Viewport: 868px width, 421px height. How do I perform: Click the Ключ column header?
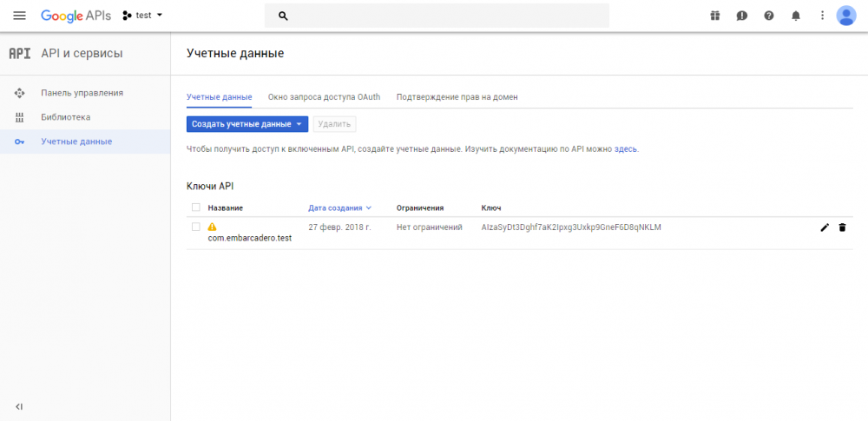[x=491, y=207]
